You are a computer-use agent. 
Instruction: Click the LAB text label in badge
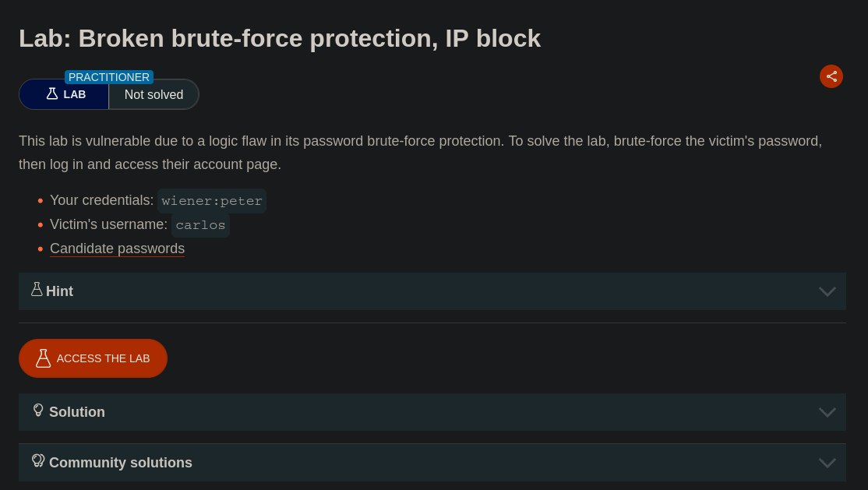[75, 94]
